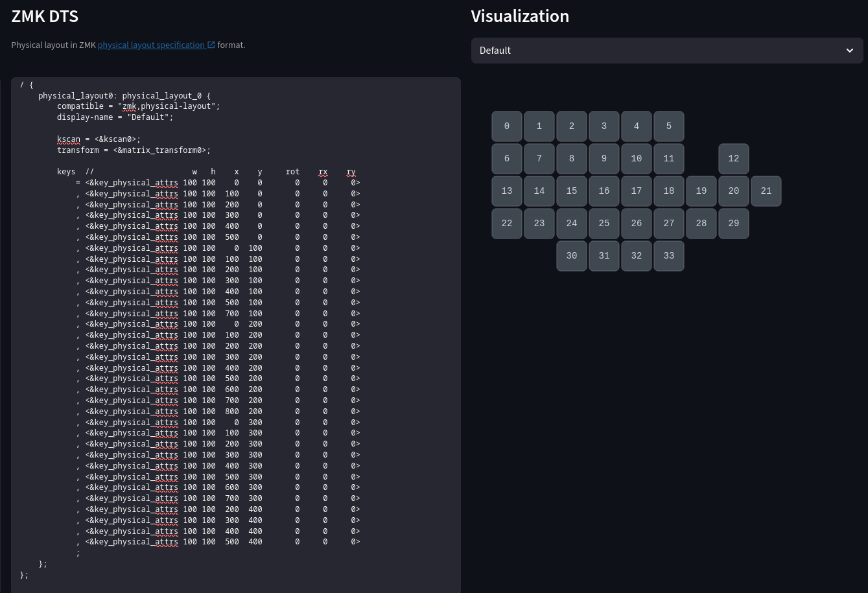Click the display-name line in the code
Image resolution: width=868 pixels, height=593 pixels.
tap(115, 117)
